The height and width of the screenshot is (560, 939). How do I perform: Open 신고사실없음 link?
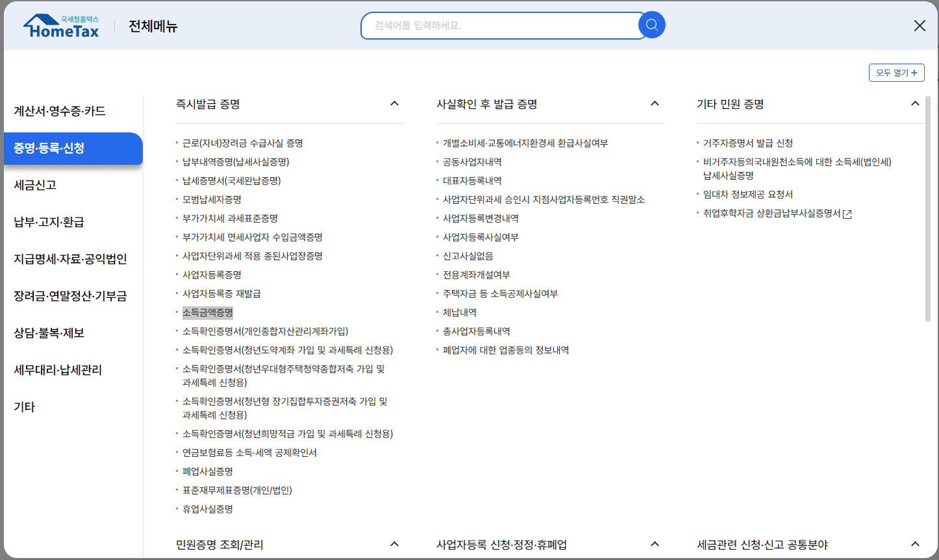click(x=468, y=256)
